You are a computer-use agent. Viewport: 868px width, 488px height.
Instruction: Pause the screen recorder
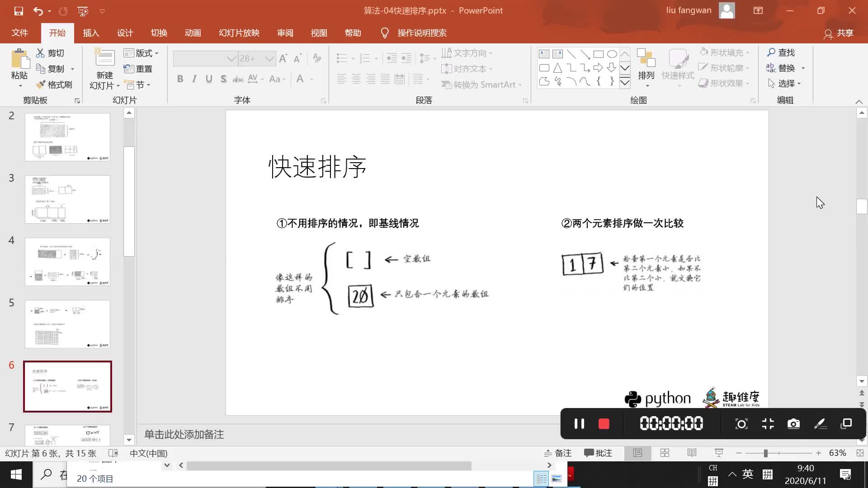pyautogui.click(x=579, y=424)
